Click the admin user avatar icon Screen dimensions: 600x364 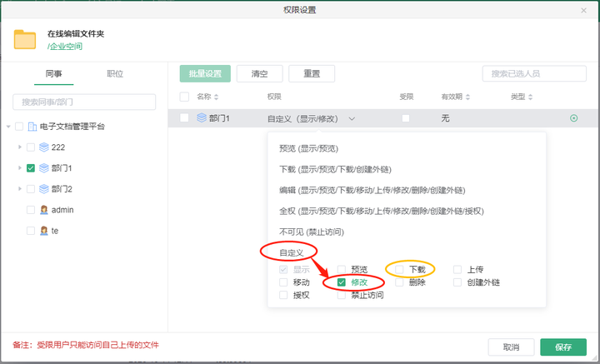(x=44, y=210)
